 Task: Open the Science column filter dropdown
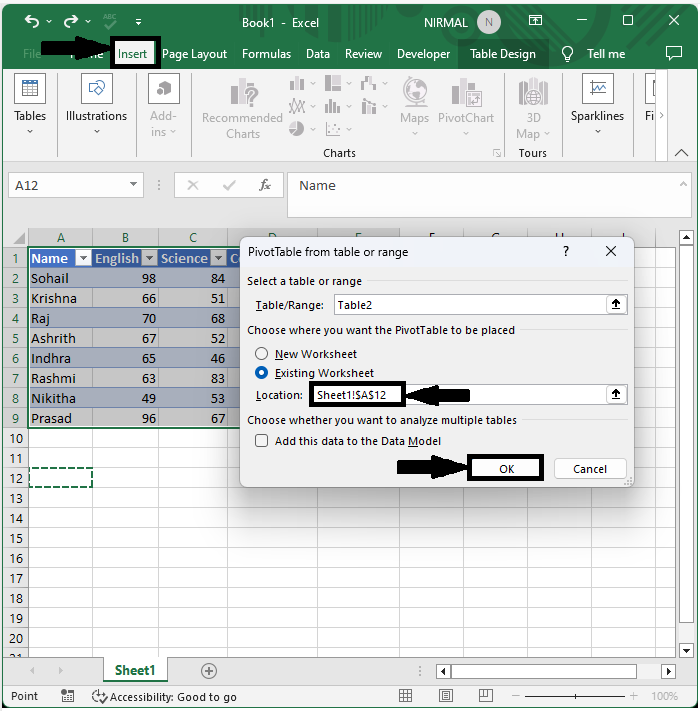(x=219, y=258)
